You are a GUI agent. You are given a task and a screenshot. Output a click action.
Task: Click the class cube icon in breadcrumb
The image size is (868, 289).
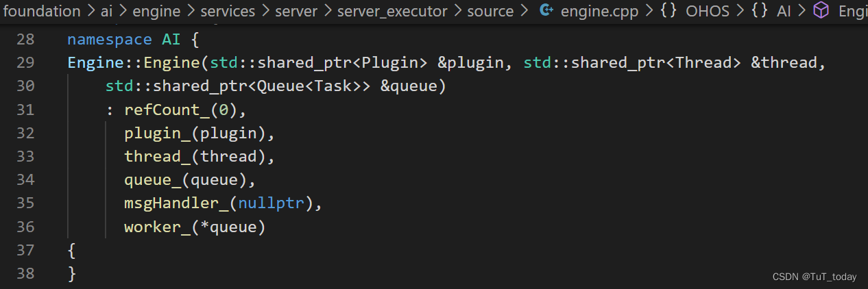821,10
